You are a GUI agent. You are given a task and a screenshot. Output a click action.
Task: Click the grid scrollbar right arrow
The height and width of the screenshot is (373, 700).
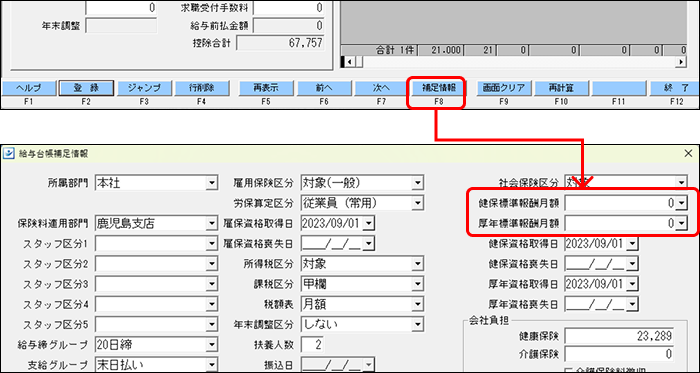tap(681, 62)
